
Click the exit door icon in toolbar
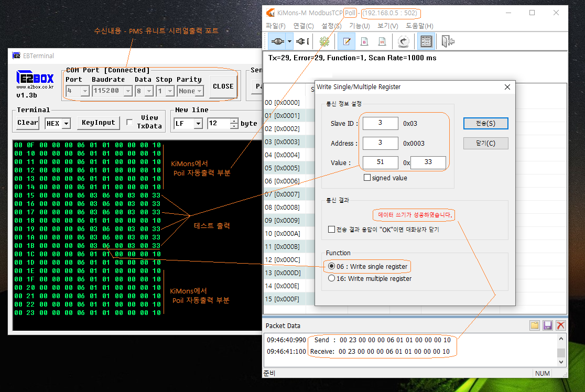tap(447, 41)
